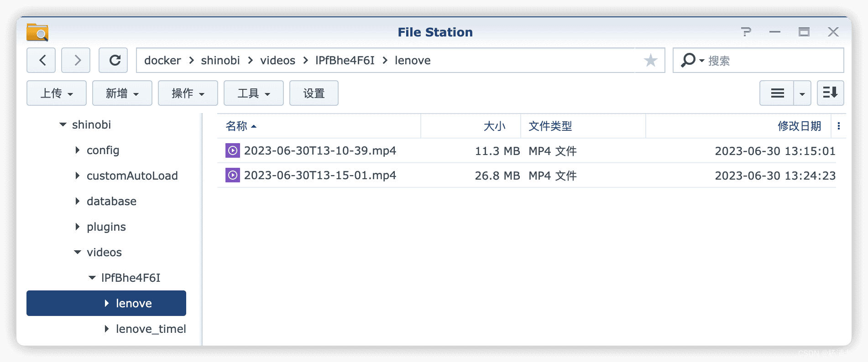
Task: Type in the 搜索 search field
Action: pos(771,60)
